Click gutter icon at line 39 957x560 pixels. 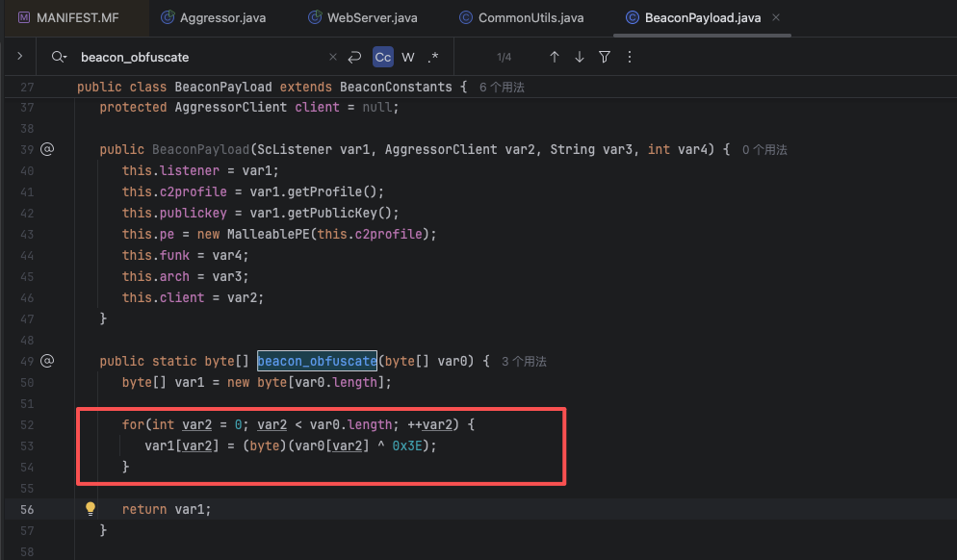pos(47,149)
